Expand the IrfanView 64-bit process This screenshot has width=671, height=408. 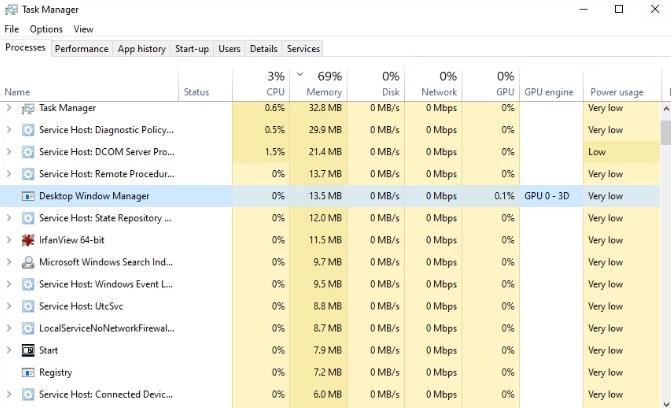coord(9,240)
